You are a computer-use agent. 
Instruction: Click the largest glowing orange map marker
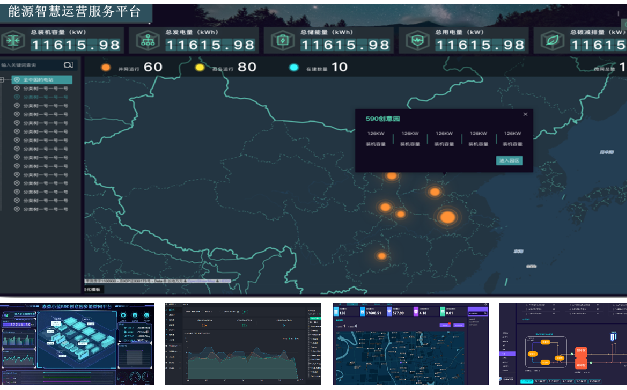(447, 217)
